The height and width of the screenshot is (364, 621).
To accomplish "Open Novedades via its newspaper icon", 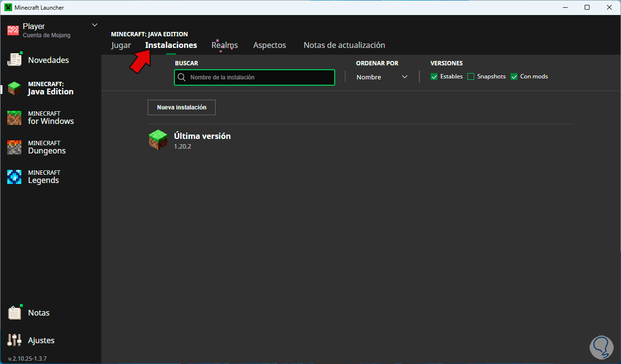I will (15, 60).
